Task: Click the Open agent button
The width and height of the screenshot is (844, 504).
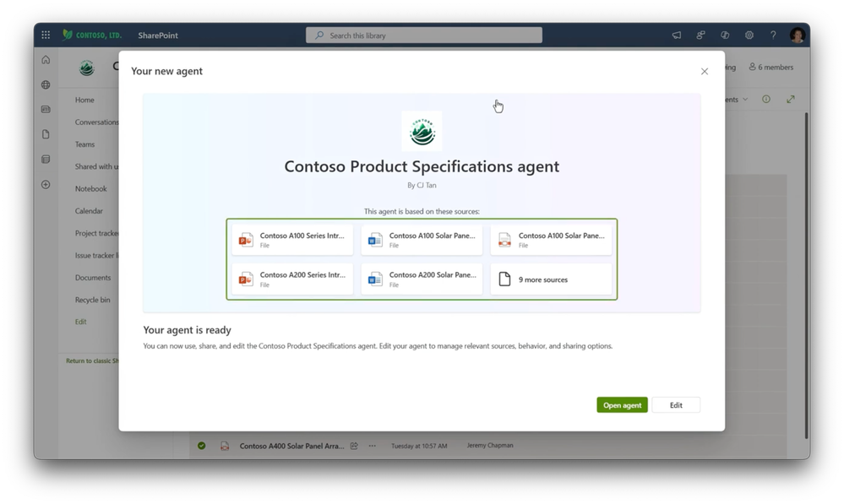Action: click(622, 405)
